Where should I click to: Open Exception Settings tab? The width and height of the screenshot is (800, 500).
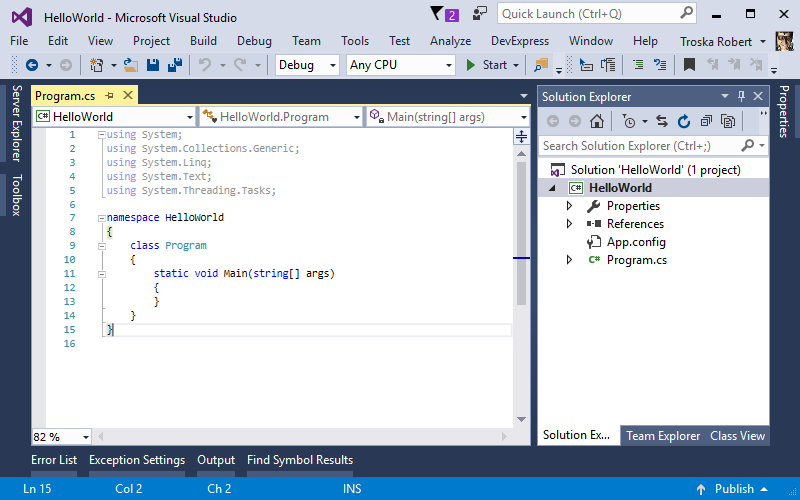click(137, 460)
